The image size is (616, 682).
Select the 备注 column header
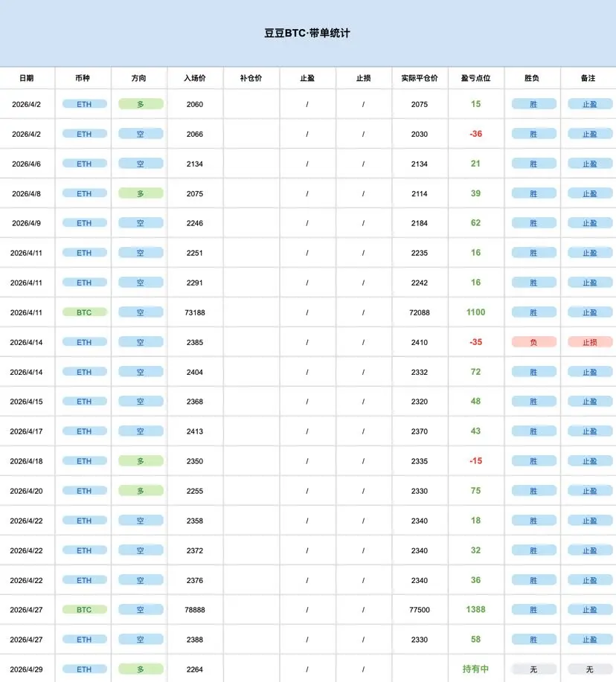(588, 78)
